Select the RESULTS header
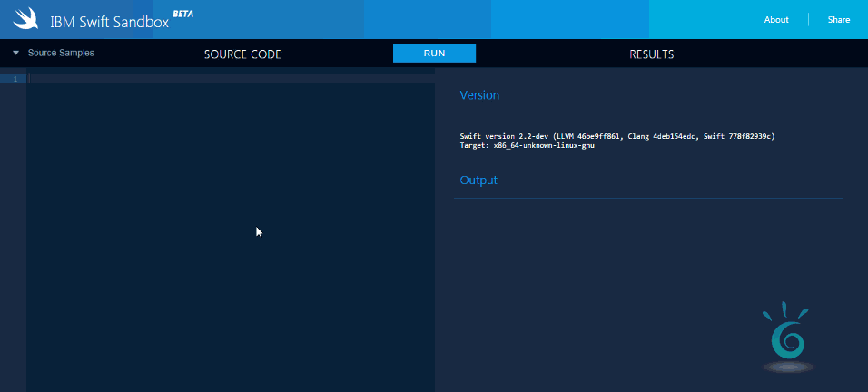 tap(652, 54)
